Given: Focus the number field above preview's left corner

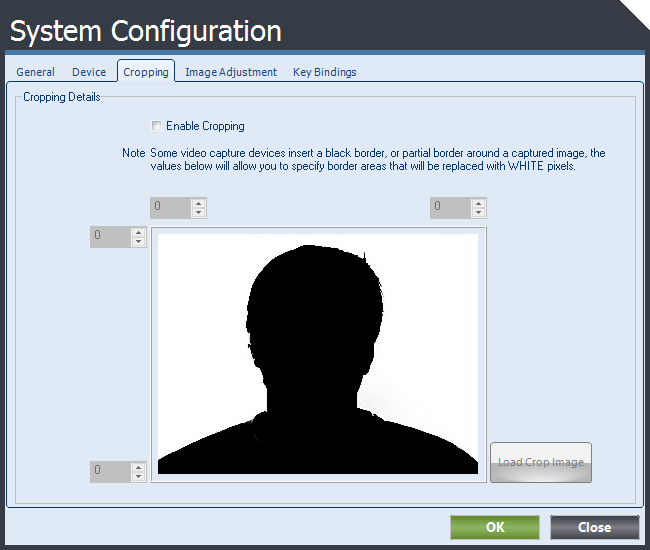Looking at the screenshot, I should (x=171, y=208).
